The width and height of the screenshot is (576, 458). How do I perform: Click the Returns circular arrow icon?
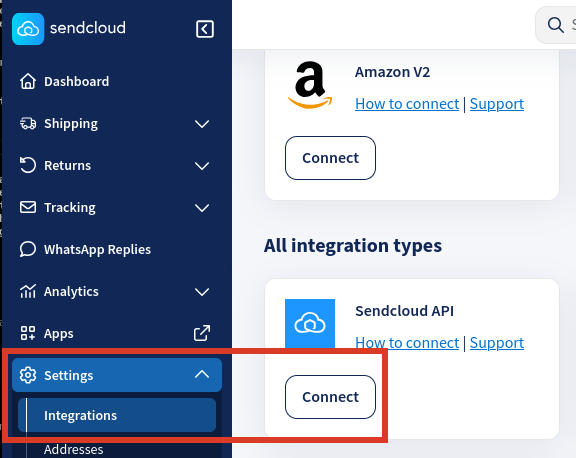[x=28, y=165]
